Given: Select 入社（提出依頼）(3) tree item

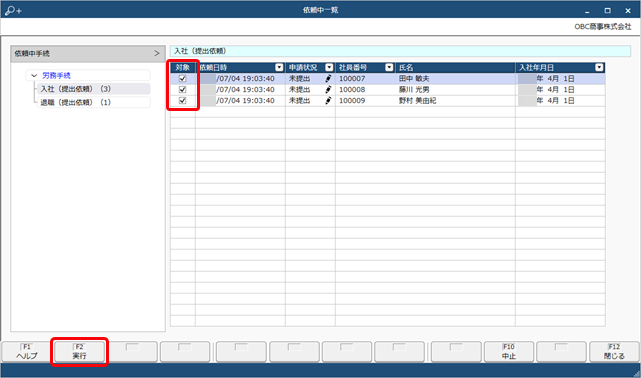Looking at the screenshot, I should point(94,89).
